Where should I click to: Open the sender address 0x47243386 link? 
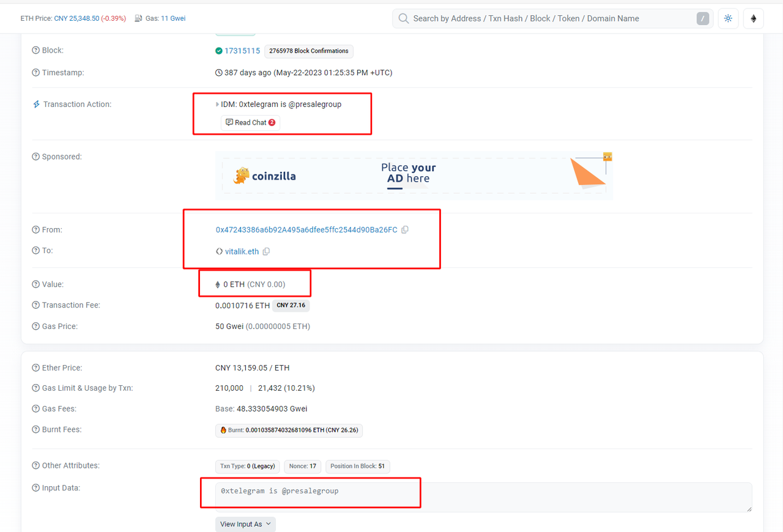pos(306,230)
